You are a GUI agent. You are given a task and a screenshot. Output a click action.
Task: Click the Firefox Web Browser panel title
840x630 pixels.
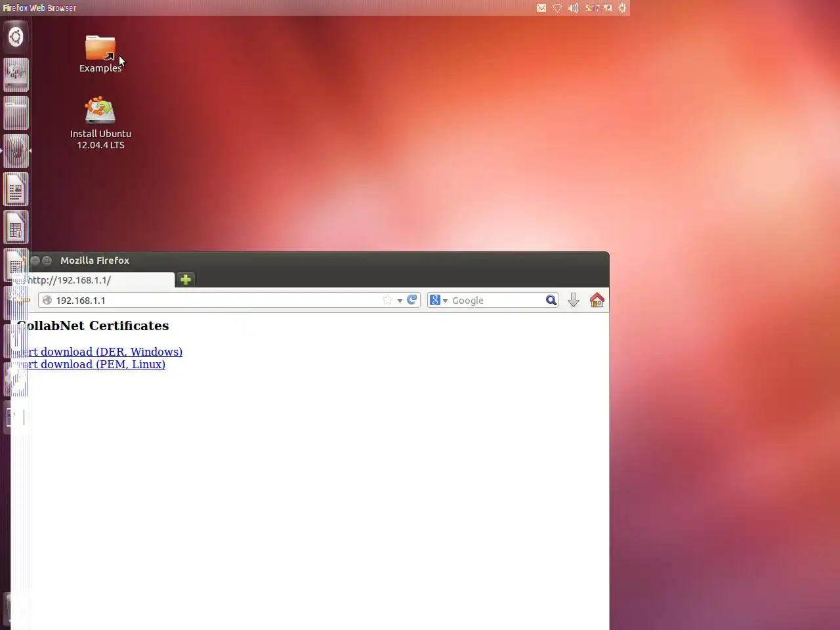pyautogui.click(x=39, y=8)
